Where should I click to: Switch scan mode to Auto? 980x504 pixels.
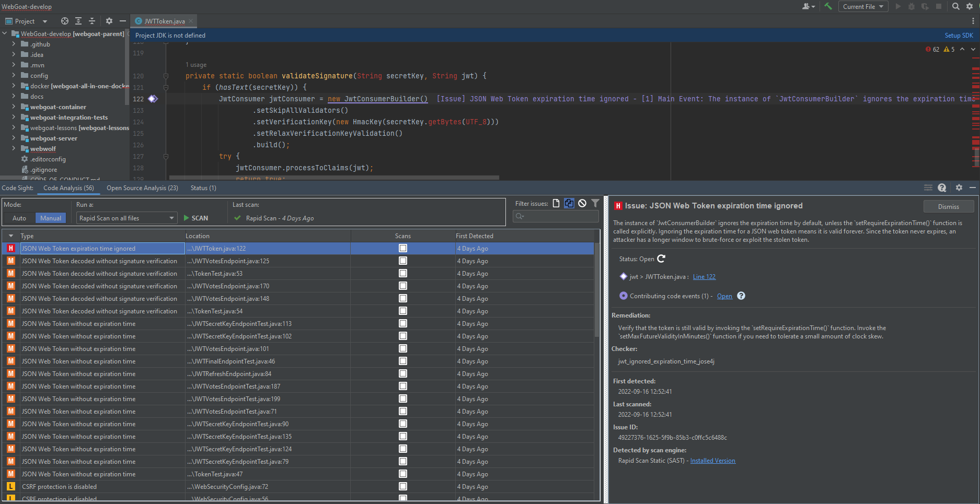pyautogui.click(x=19, y=218)
